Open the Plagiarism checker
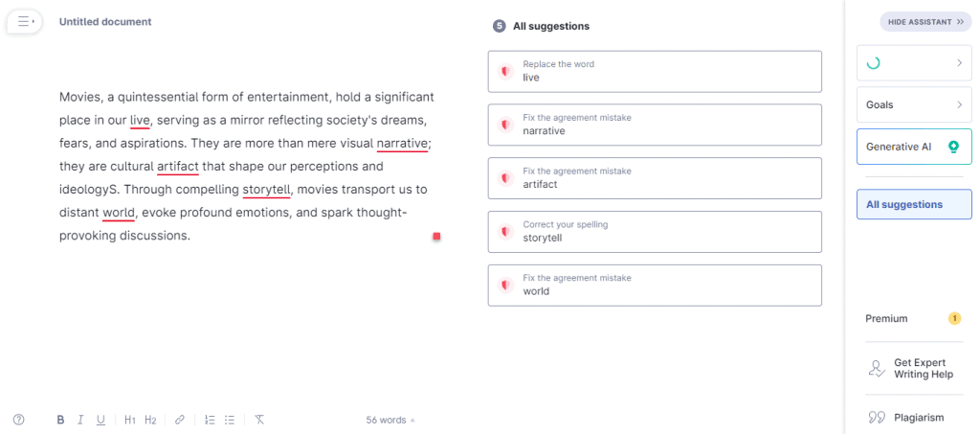Screen dimensions: 980x434 [x=905, y=417]
